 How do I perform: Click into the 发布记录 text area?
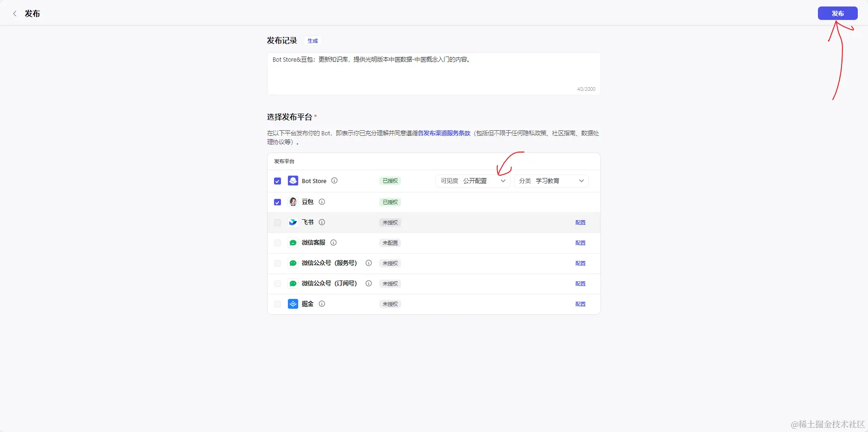coord(434,74)
